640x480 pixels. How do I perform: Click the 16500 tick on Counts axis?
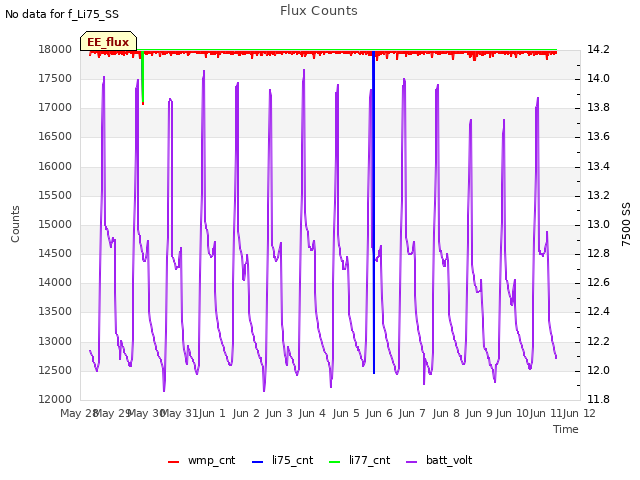[55, 137]
